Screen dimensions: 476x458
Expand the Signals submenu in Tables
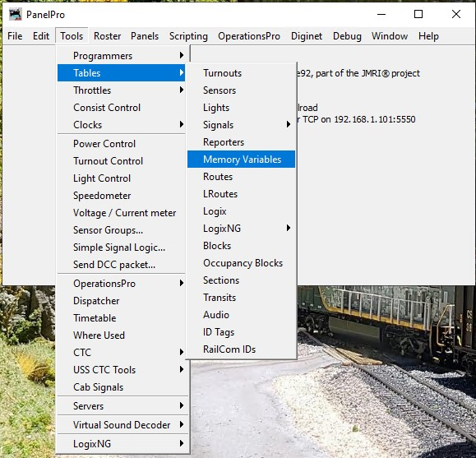click(241, 125)
